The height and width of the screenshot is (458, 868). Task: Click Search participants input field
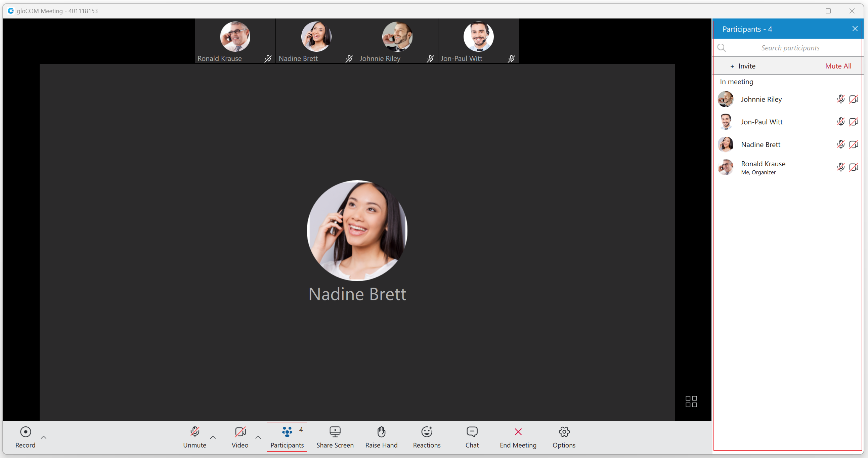point(790,48)
